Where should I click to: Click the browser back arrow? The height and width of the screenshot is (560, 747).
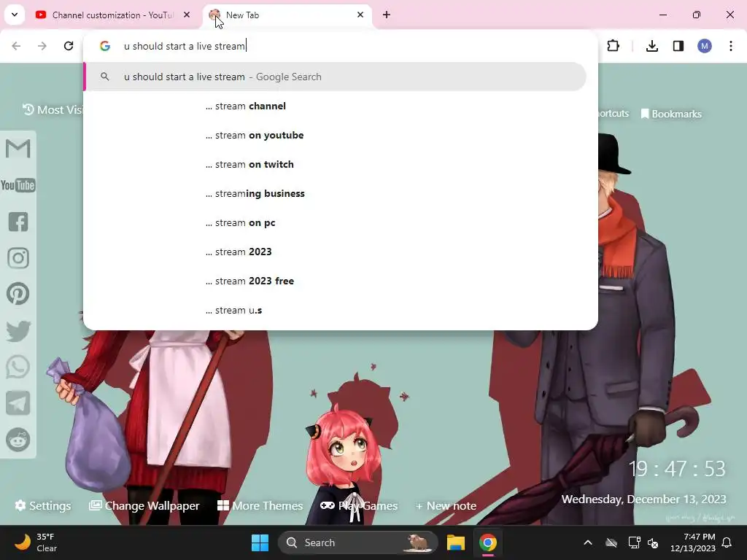coord(16,46)
